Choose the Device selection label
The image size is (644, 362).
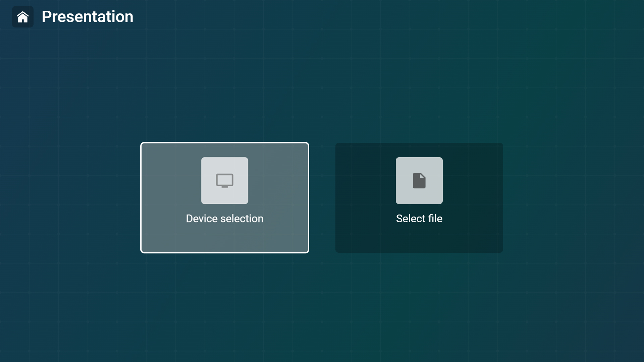click(x=225, y=219)
